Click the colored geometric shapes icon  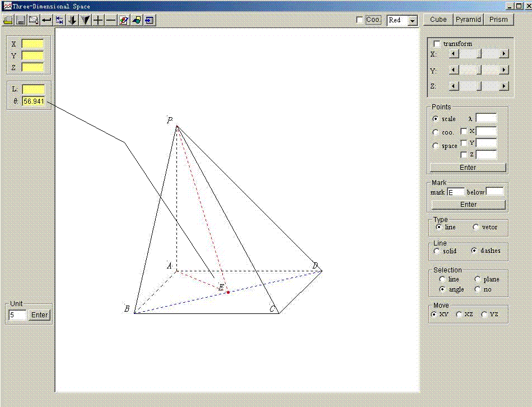137,20
